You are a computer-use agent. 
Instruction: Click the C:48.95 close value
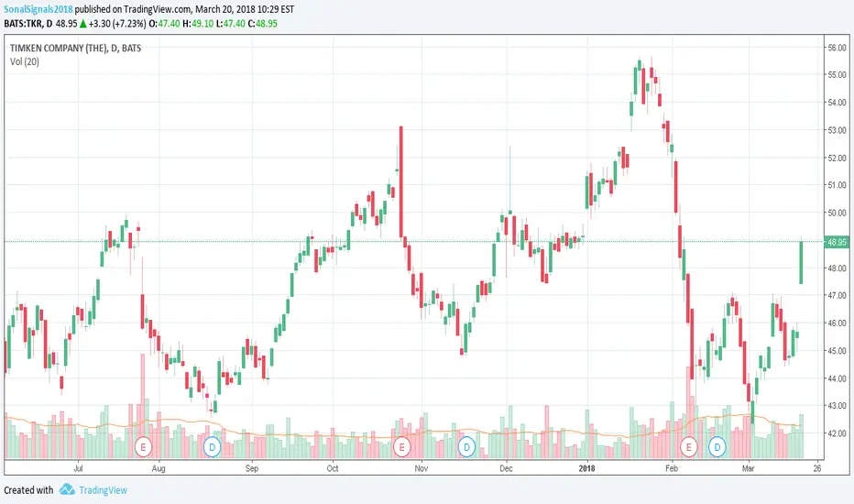pyautogui.click(x=262, y=24)
